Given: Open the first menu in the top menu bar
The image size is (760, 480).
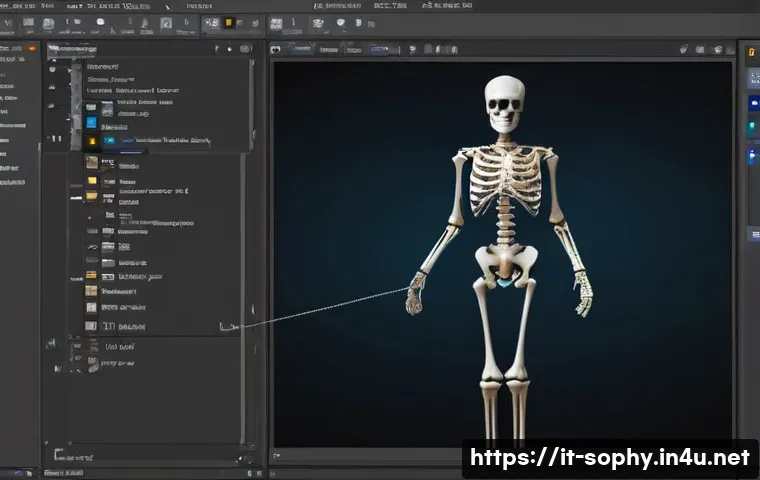Looking at the screenshot, I should (x=12, y=6).
